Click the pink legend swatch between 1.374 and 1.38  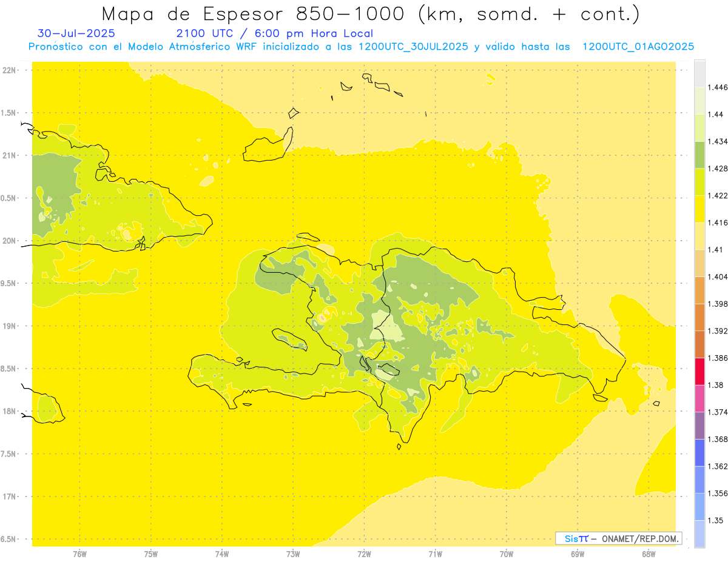tap(699, 398)
